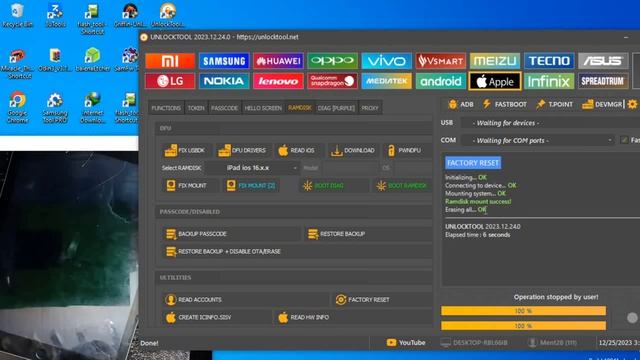Screen dimensions: 640x360
Task: Expand the COM ports dropdown
Action: tap(538, 140)
